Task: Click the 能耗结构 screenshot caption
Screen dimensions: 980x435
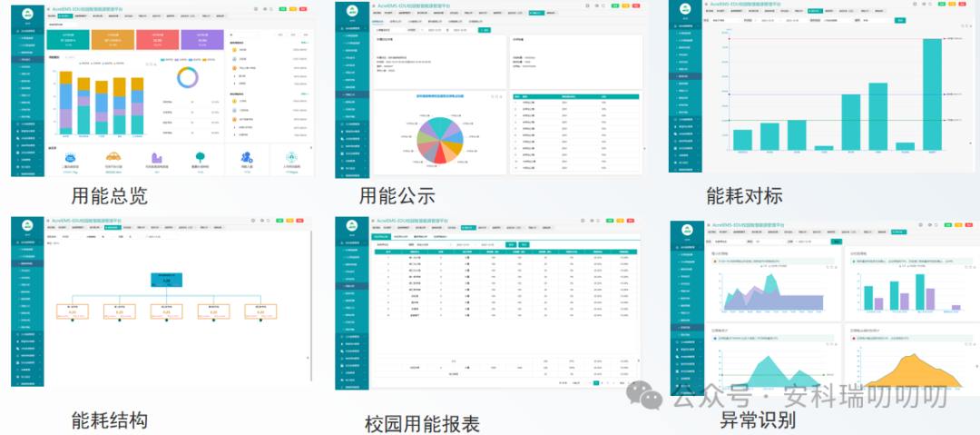Action: [x=110, y=420]
